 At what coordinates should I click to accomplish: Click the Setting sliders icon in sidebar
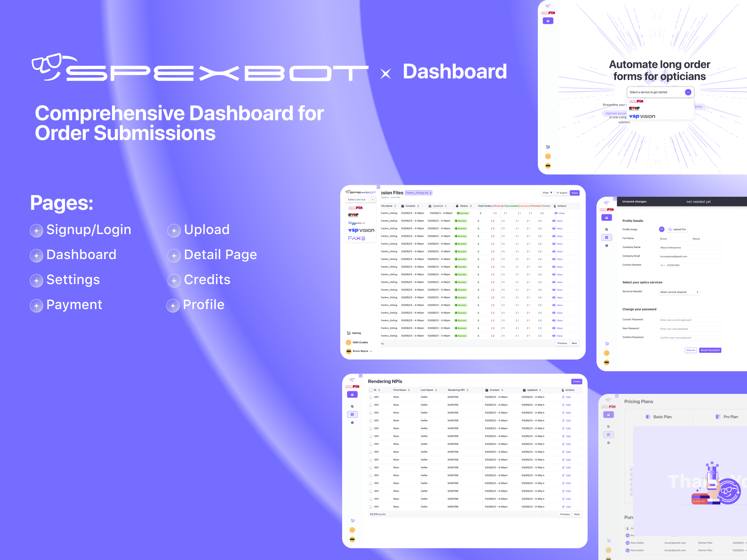tap(348, 333)
